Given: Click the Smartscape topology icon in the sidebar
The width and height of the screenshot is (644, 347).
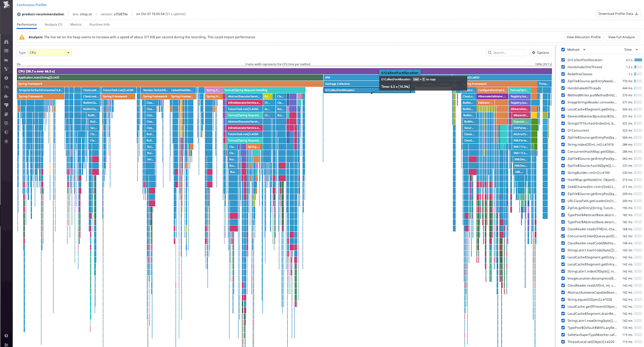Looking at the screenshot, I should pos(6,68).
